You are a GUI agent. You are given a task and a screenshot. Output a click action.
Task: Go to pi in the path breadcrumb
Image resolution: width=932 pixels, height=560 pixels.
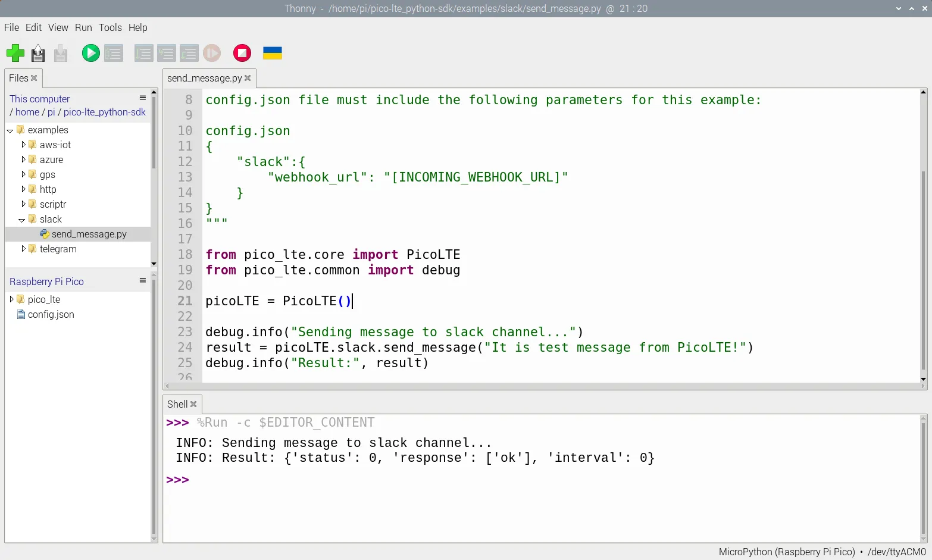[51, 112]
